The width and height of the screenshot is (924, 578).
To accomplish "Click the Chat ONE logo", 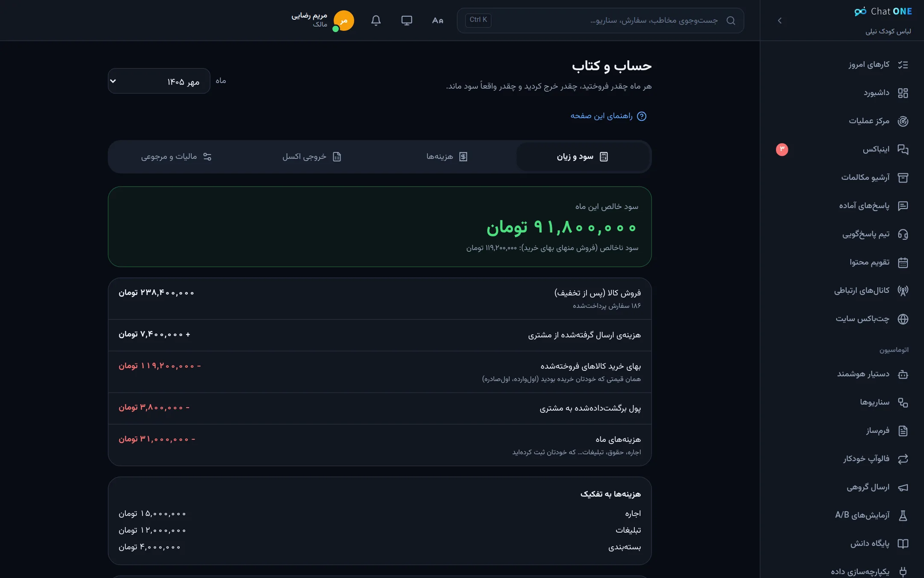I will pos(883,12).
